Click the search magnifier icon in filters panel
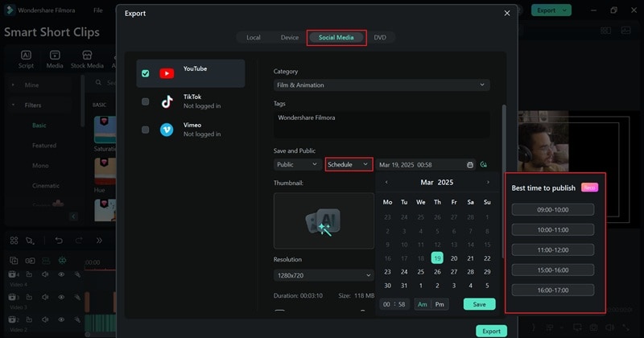644x338 pixels. pyautogui.click(x=98, y=83)
